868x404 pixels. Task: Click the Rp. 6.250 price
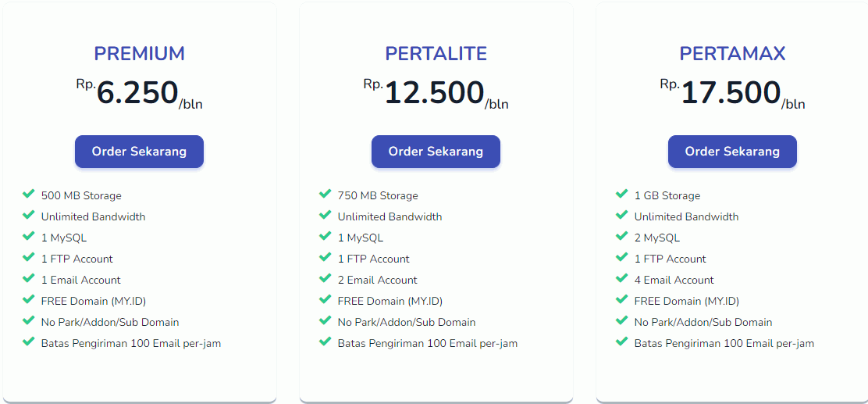click(x=138, y=94)
